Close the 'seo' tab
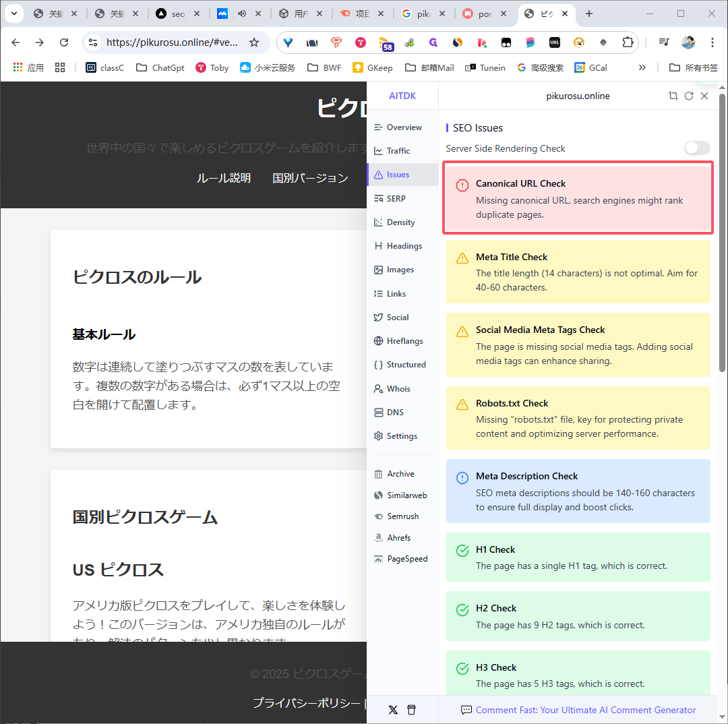Viewport: 728px width, 724px height. pyautogui.click(x=197, y=14)
